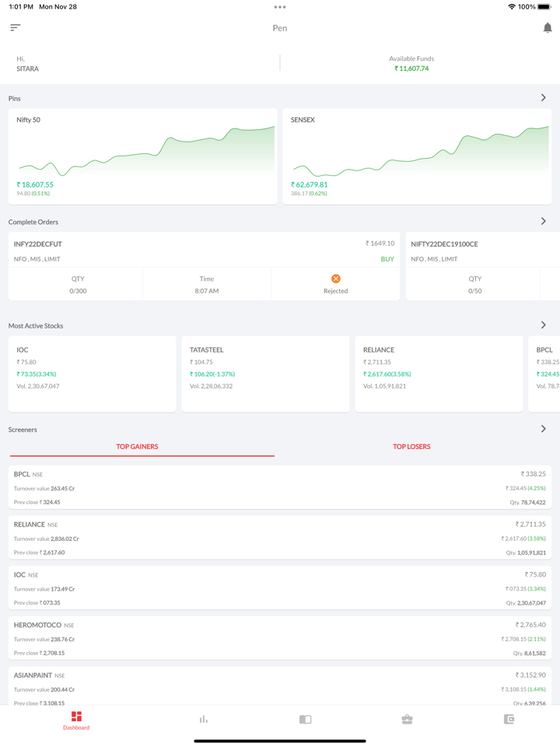Viewport: 560px width, 747px height.
Task: Tap the notification bell icon
Action: [x=547, y=28]
